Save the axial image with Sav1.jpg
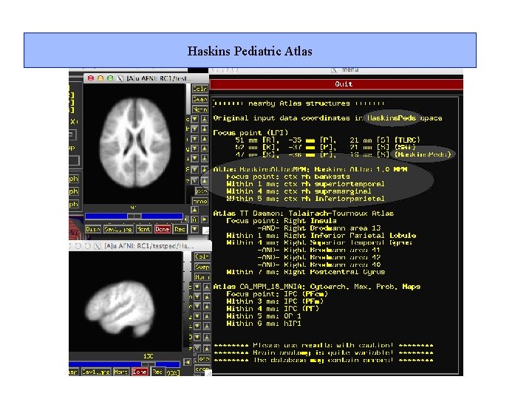This screenshot has height=399, width=532. 118,229
